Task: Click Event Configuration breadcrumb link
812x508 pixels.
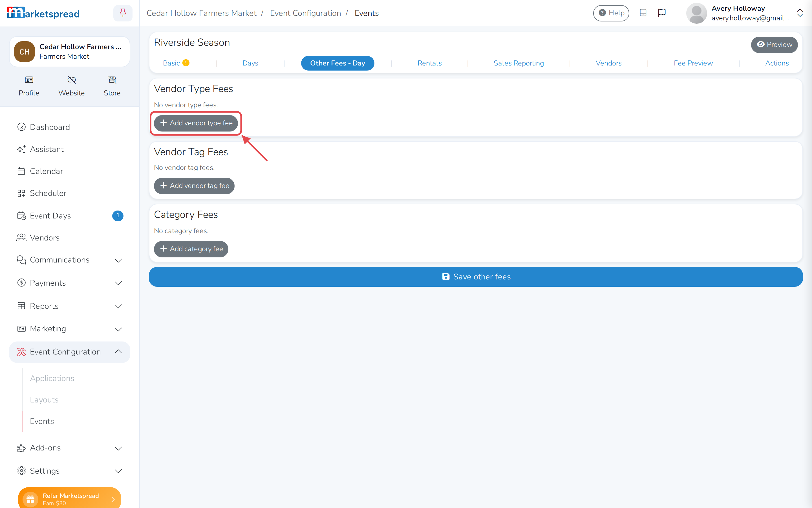Action: (305, 13)
